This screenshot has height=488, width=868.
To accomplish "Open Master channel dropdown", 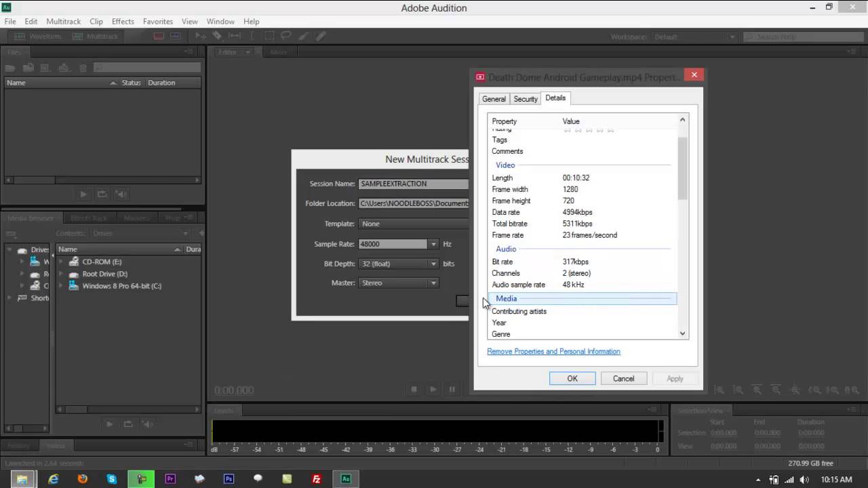I will pos(433,283).
